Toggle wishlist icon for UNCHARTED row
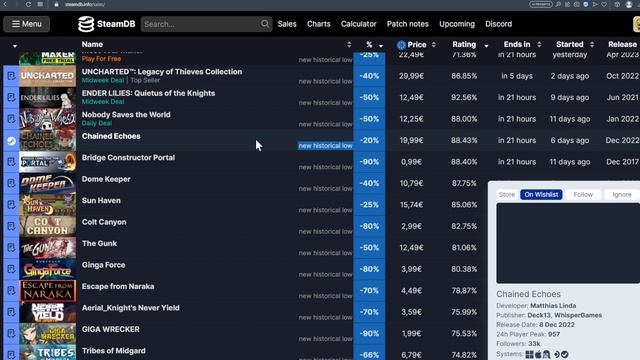 [11, 76]
